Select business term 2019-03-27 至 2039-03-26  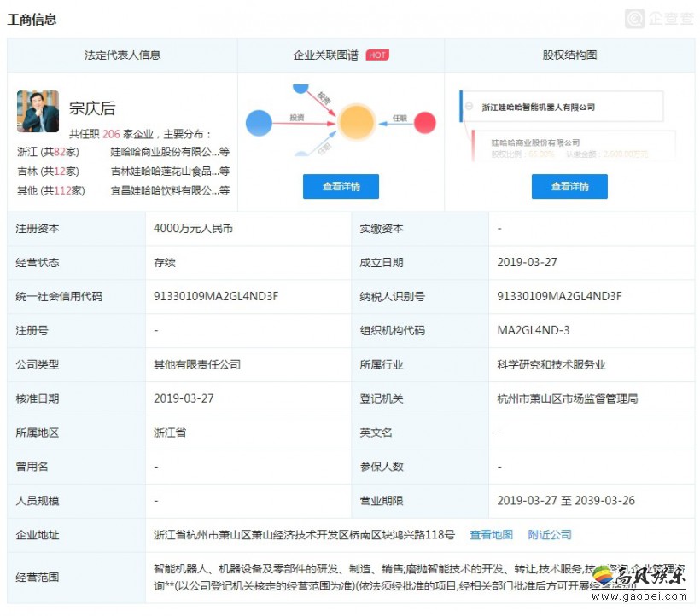click(566, 501)
